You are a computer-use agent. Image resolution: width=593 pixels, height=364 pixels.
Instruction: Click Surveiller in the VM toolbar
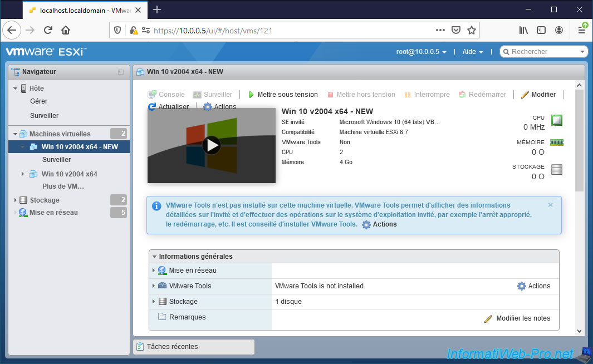pyautogui.click(x=213, y=95)
